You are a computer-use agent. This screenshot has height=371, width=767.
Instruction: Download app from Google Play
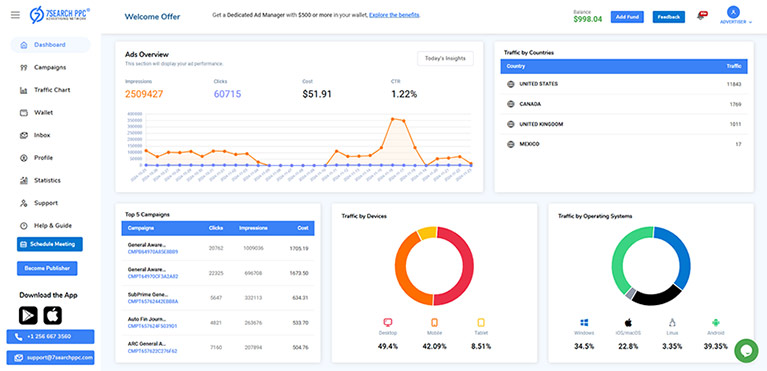point(28,316)
